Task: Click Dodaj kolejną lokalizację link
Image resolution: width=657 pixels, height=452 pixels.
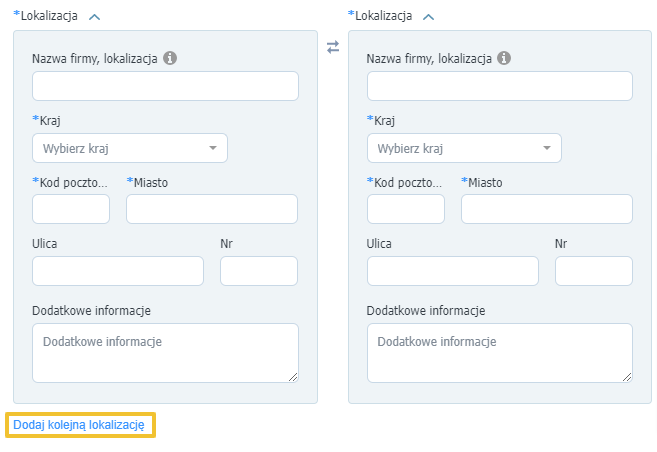Action: tap(79, 425)
